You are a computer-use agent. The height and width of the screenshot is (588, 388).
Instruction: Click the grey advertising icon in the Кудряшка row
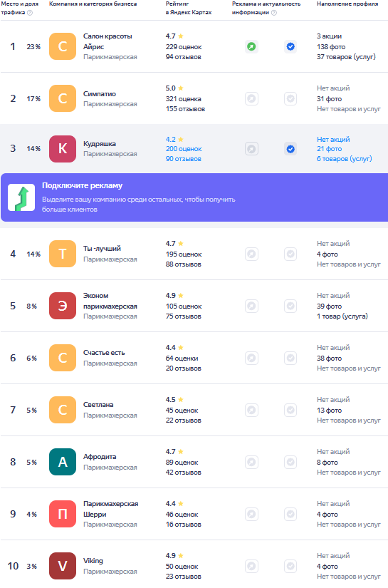252,149
